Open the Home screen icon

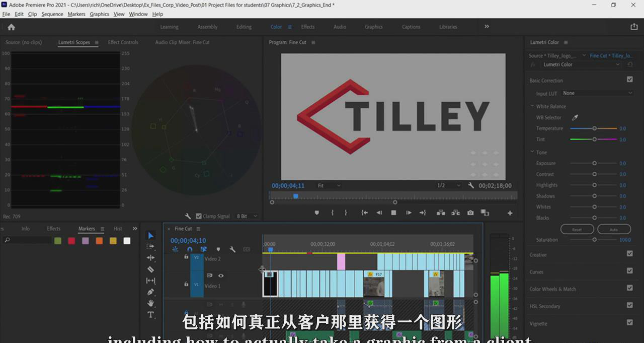[11, 27]
